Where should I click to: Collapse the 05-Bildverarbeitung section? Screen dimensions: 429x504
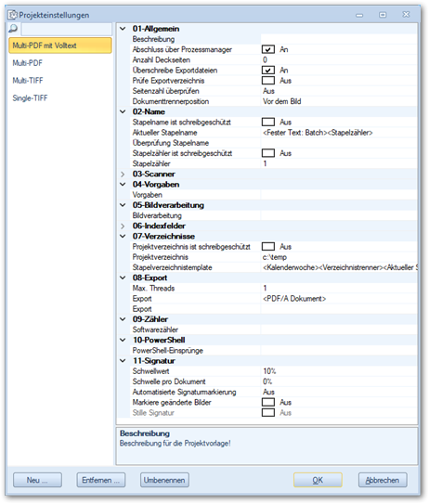[x=123, y=205]
